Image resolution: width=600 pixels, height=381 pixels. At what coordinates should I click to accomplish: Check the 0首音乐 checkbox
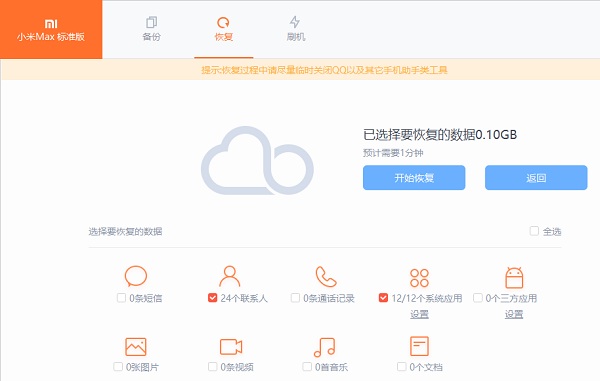click(x=307, y=366)
